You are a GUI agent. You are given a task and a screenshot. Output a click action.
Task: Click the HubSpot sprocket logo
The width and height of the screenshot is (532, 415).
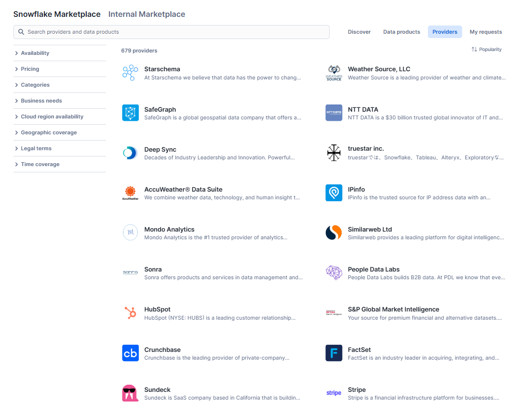(130, 312)
